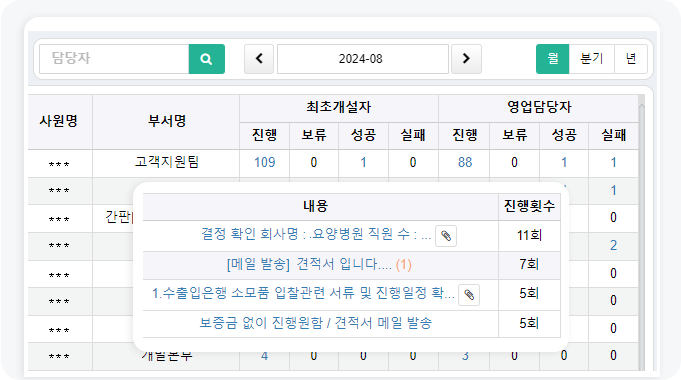Switch to 분기 period tab
Screen dimensions: 681x380
[x=592, y=59]
